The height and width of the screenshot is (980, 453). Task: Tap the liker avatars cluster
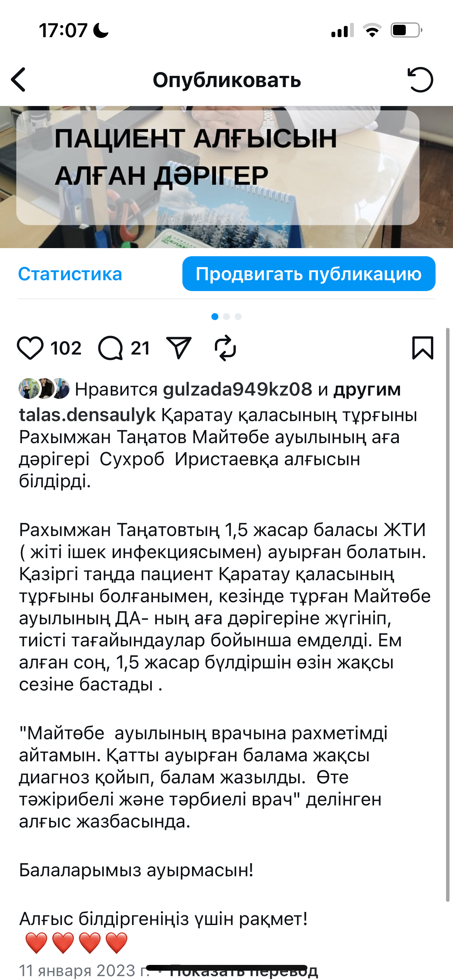[x=44, y=389]
